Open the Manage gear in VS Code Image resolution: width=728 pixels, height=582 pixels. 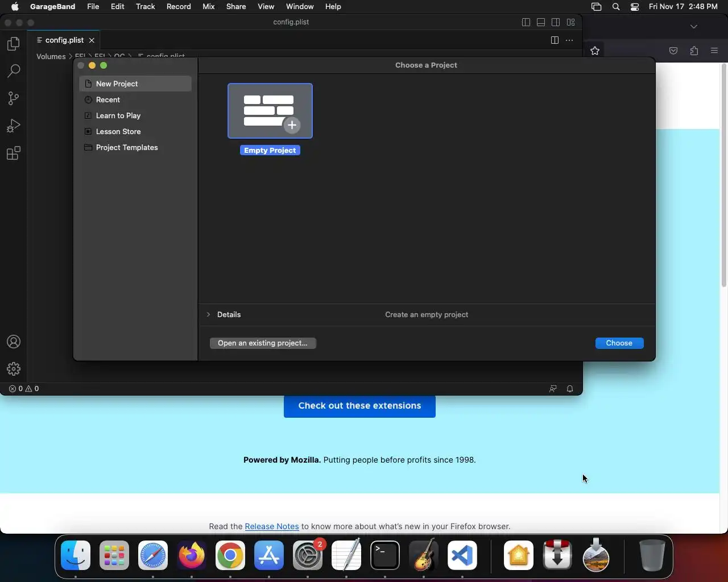click(14, 369)
